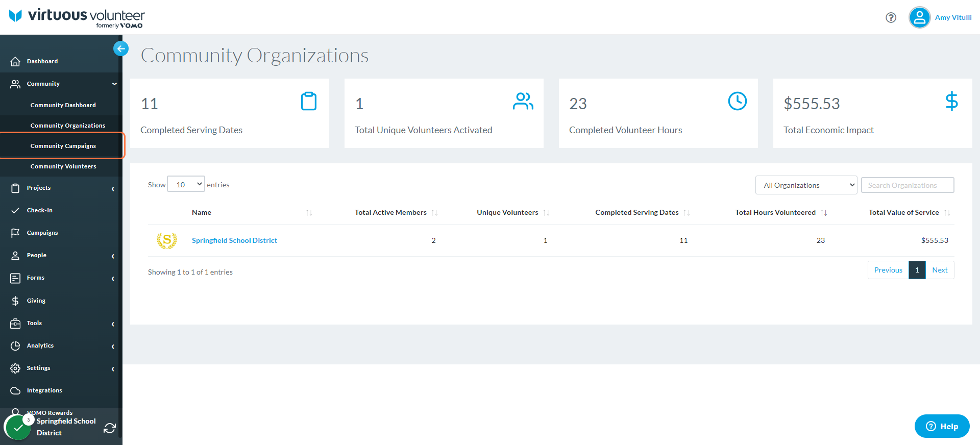Click the Giving dollar icon
Image resolution: width=980 pixels, height=445 pixels.
pyautogui.click(x=15, y=301)
